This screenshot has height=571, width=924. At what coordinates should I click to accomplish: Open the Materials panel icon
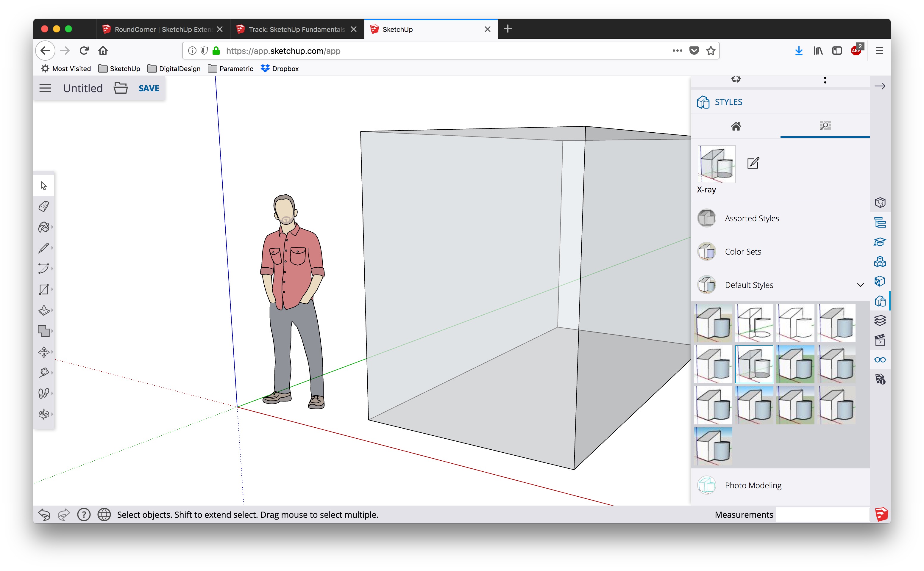pos(880,281)
